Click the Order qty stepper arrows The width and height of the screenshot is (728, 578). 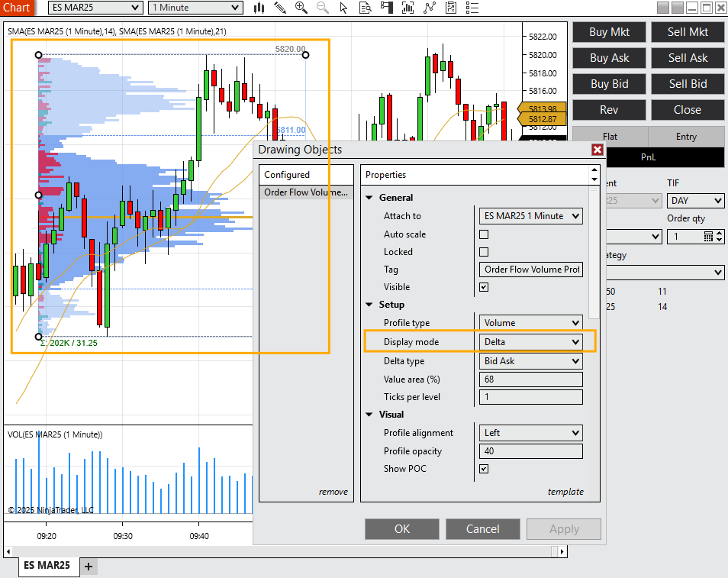[719, 237]
